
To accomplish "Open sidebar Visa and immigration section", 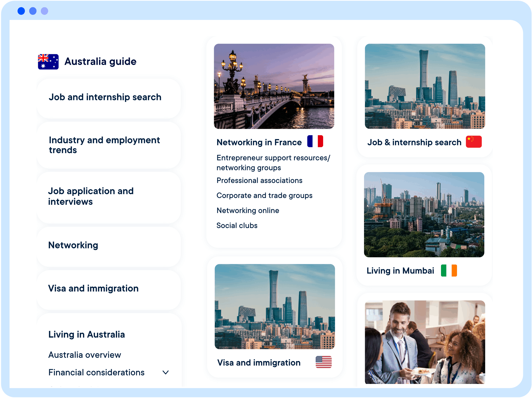I will point(109,290).
